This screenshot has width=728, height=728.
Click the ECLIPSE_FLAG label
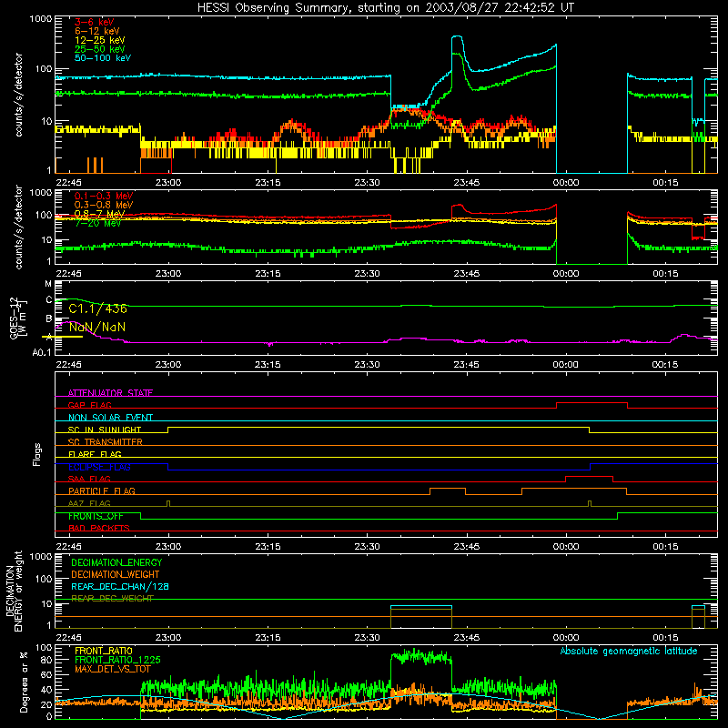coord(99,467)
